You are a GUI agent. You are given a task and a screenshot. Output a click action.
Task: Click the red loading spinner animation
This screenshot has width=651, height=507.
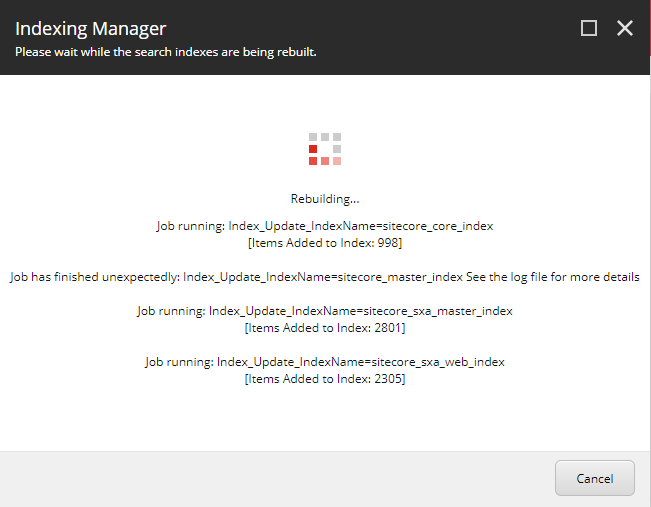(x=325, y=149)
